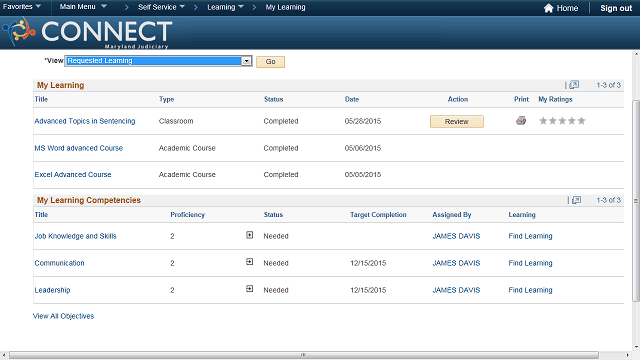Click the printer icon for Advanced Topics in Sentencing
Viewport: 640px width, 360px height.
pyautogui.click(x=521, y=120)
